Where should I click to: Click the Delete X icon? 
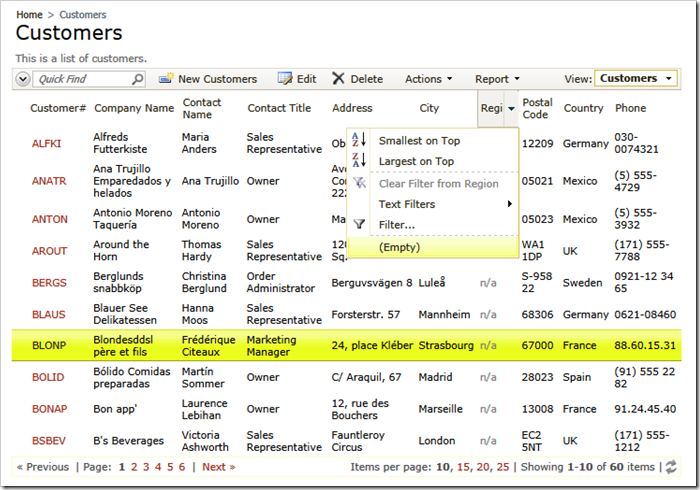pyautogui.click(x=339, y=79)
